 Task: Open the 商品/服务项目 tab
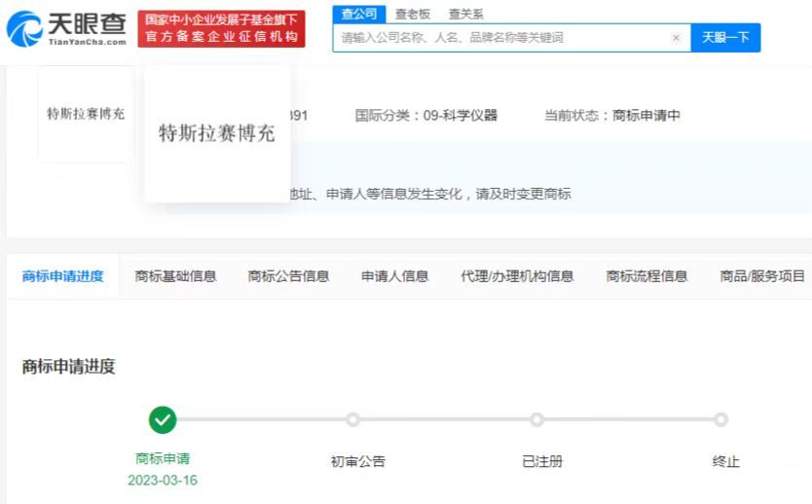coord(762,276)
